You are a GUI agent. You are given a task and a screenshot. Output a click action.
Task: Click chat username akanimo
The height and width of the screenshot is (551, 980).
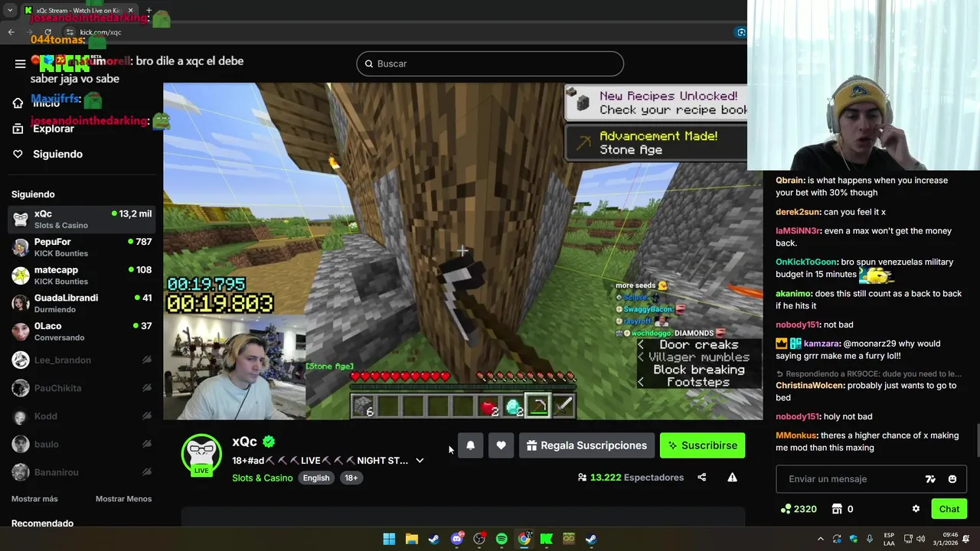click(794, 293)
